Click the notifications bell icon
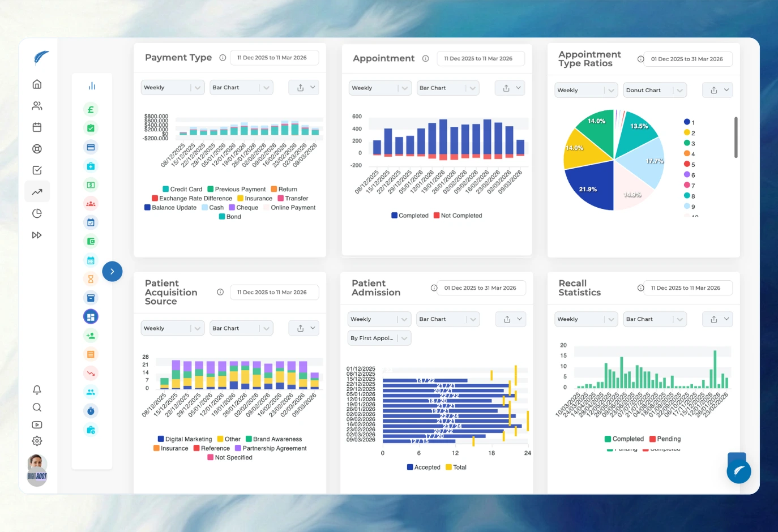The height and width of the screenshot is (532, 778). (x=37, y=390)
